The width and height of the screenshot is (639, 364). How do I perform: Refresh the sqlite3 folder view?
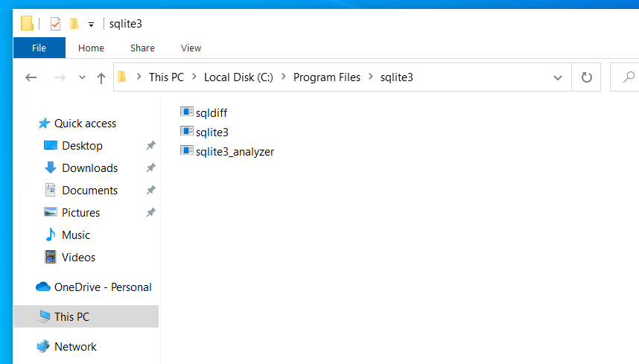point(586,77)
